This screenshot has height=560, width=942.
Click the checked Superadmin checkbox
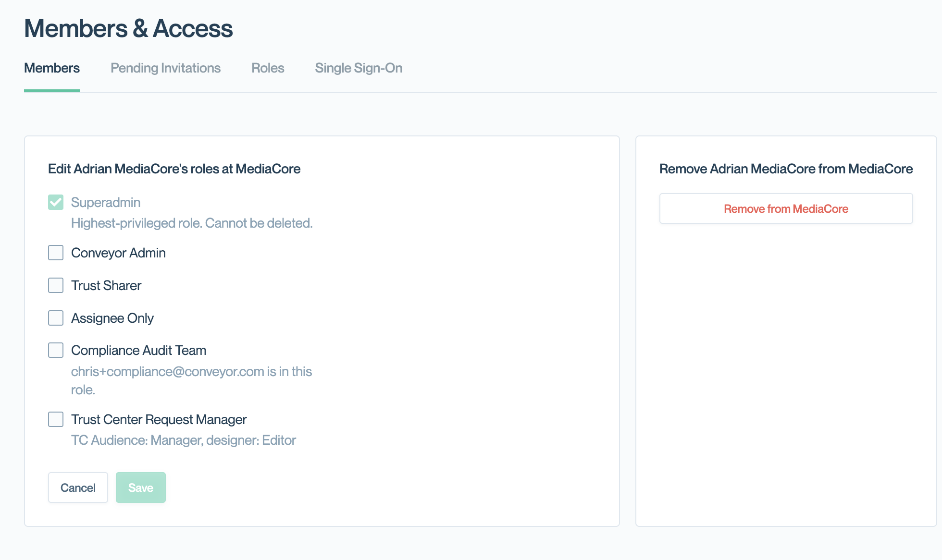(x=56, y=202)
